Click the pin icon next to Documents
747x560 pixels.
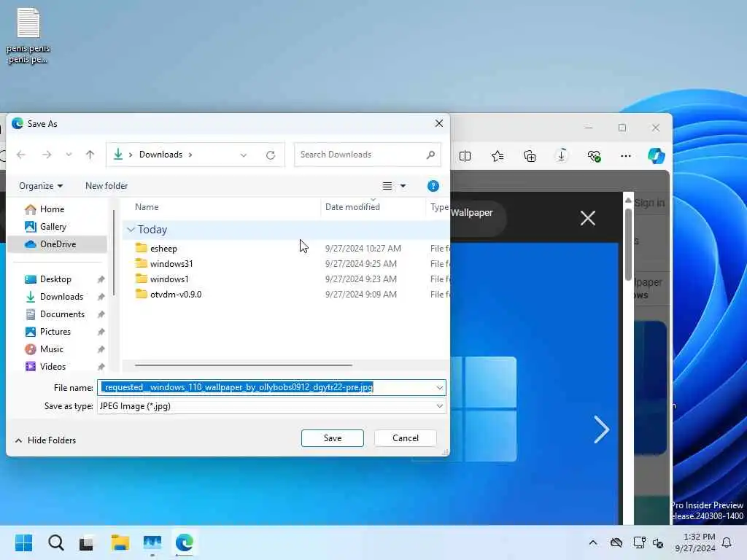tap(101, 314)
